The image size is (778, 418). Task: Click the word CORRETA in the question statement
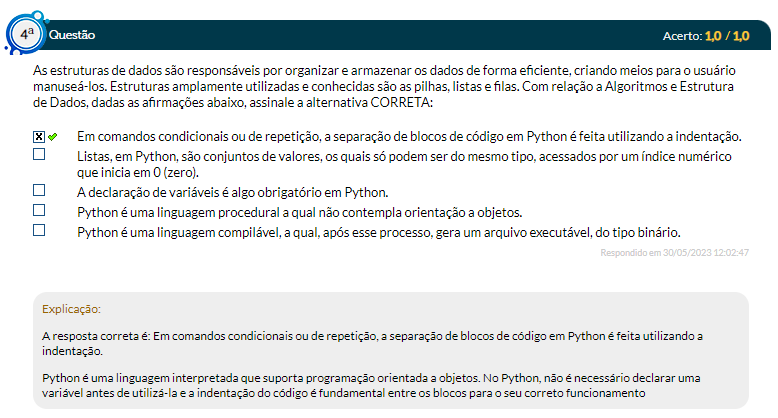[x=399, y=103]
